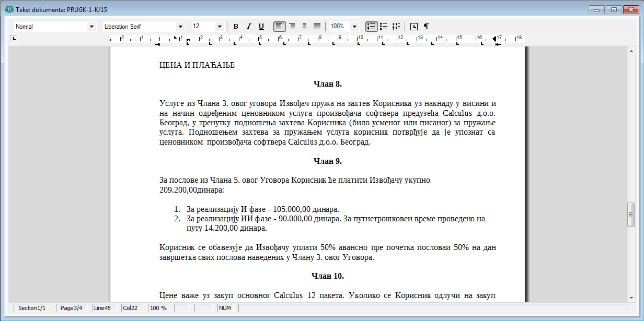Click the multilevel list icon
Screen dimensions: 644x321
pyautogui.click(x=396, y=27)
